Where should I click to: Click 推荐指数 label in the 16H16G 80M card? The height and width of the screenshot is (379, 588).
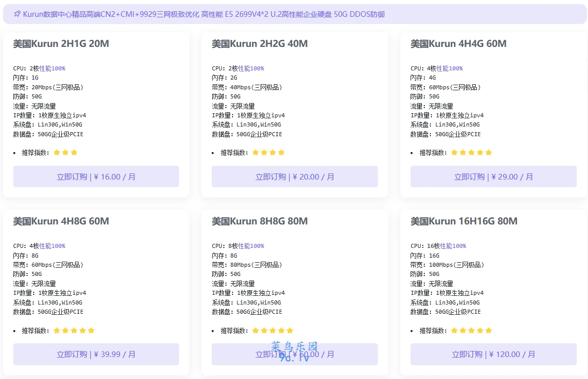[433, 331]
